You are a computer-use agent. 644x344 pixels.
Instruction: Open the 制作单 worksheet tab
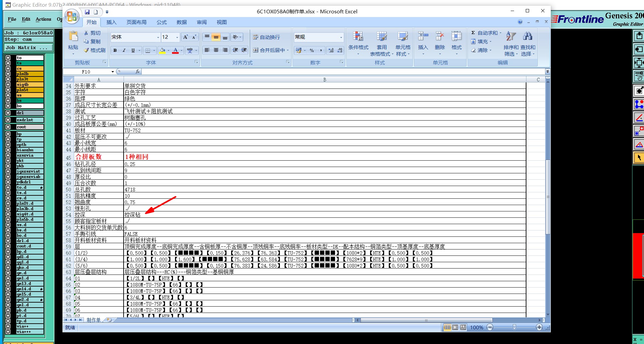coord(94,320)
